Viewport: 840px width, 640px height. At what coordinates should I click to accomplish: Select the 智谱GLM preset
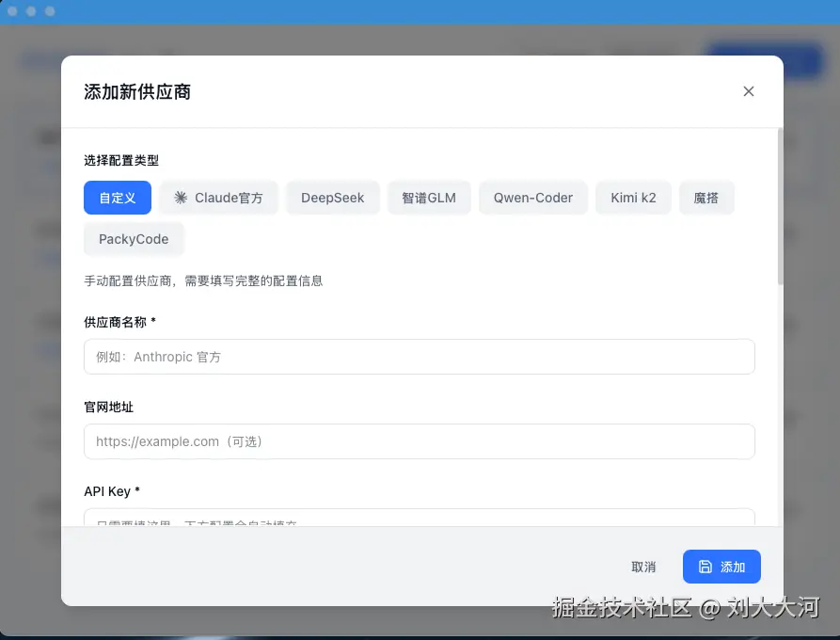(429, 198)
